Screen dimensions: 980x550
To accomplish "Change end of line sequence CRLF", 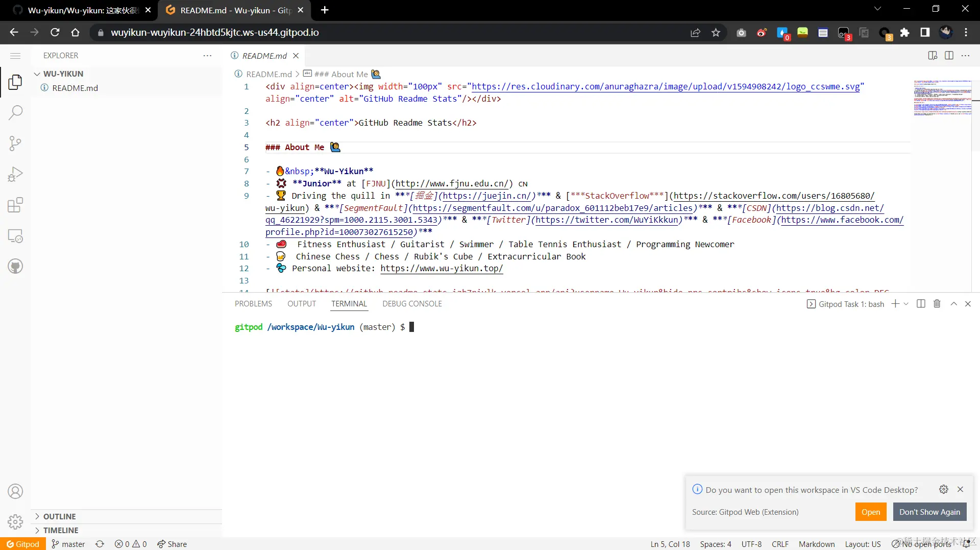I will [780, 544].
